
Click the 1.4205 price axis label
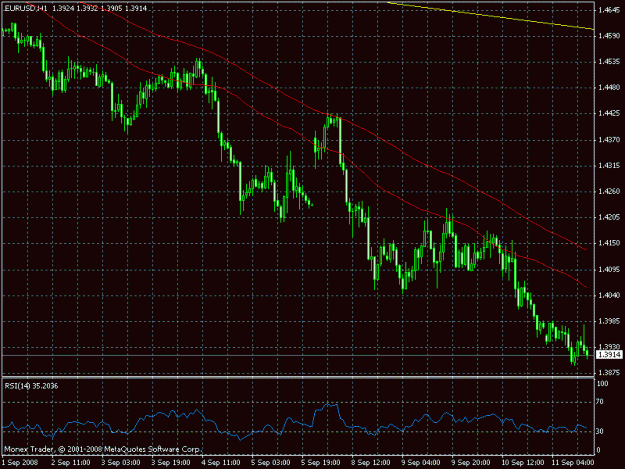point(610,218)
